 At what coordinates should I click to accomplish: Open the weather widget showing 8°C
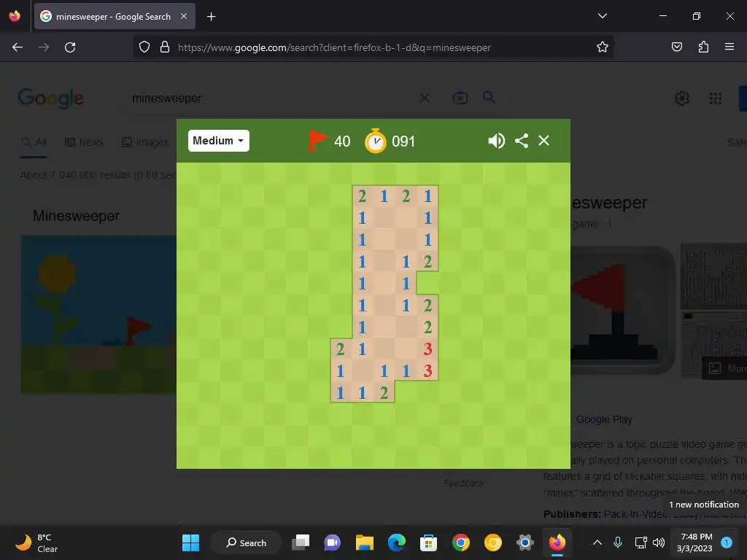tap(36, 542)
